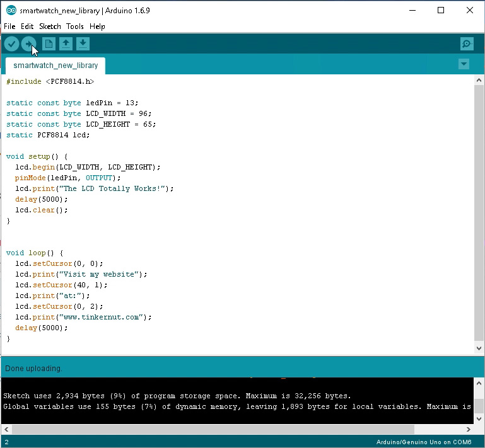Click the "#include <PCF8814.h>" line
Screen dimensions: 485x448
50,81
